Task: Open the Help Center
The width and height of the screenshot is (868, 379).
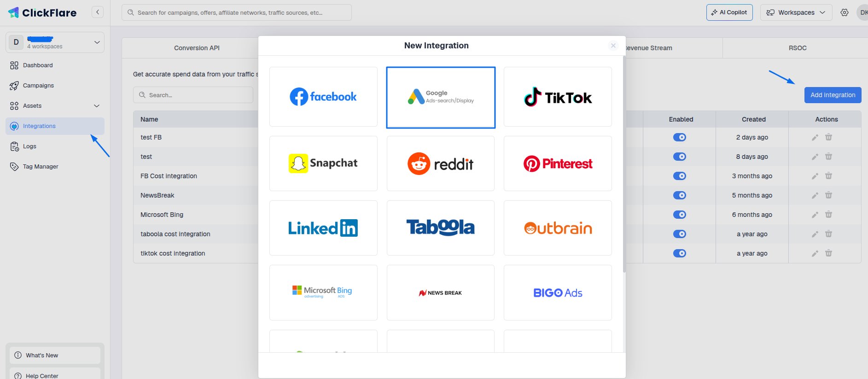Action: (55, 374)
